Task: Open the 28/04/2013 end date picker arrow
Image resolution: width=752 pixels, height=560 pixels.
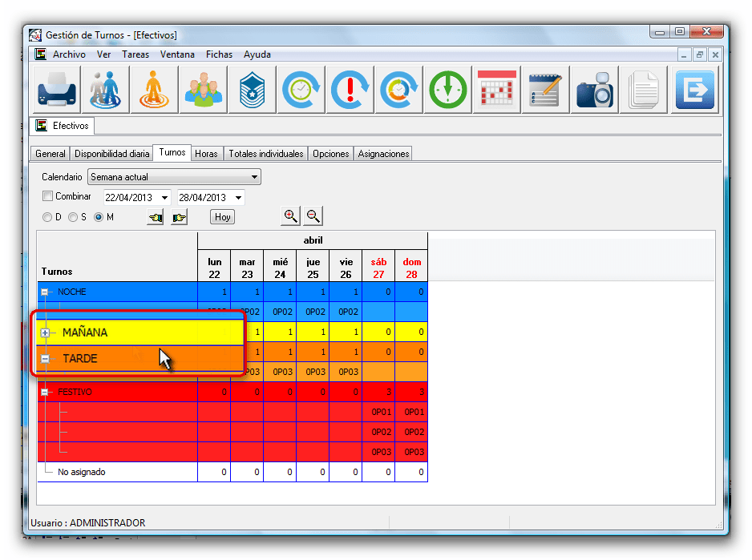Action: point(238,198)
